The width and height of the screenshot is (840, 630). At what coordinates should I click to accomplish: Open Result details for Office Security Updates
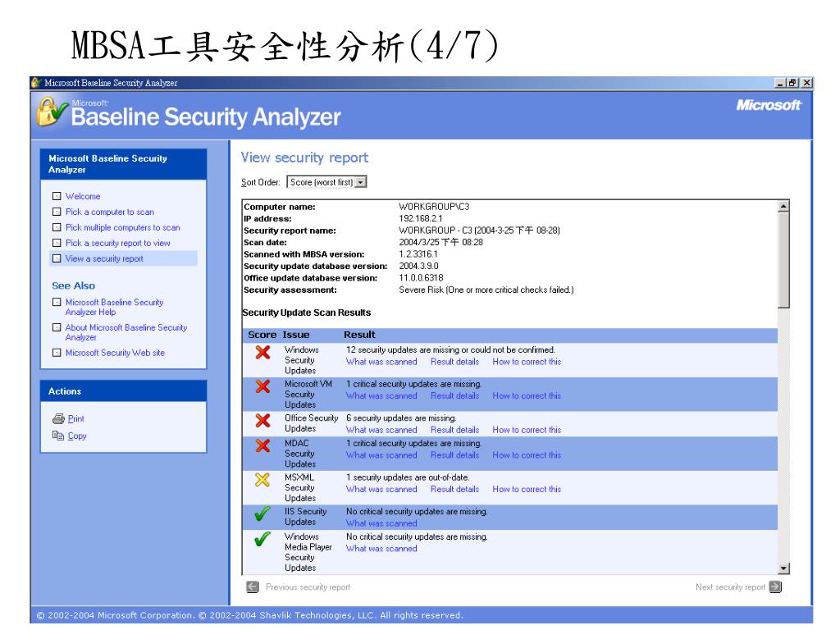pyautogui.click(x=454, y=430)
